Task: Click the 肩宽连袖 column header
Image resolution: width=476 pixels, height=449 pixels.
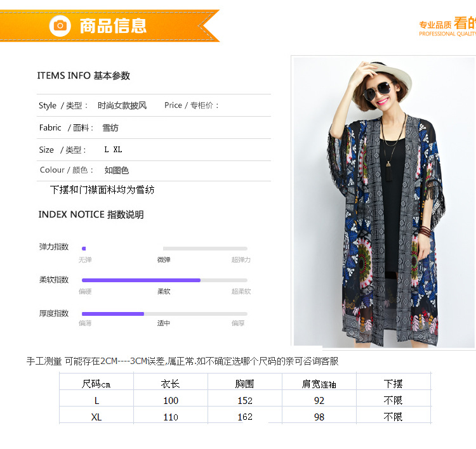Action: click(319, 384)
